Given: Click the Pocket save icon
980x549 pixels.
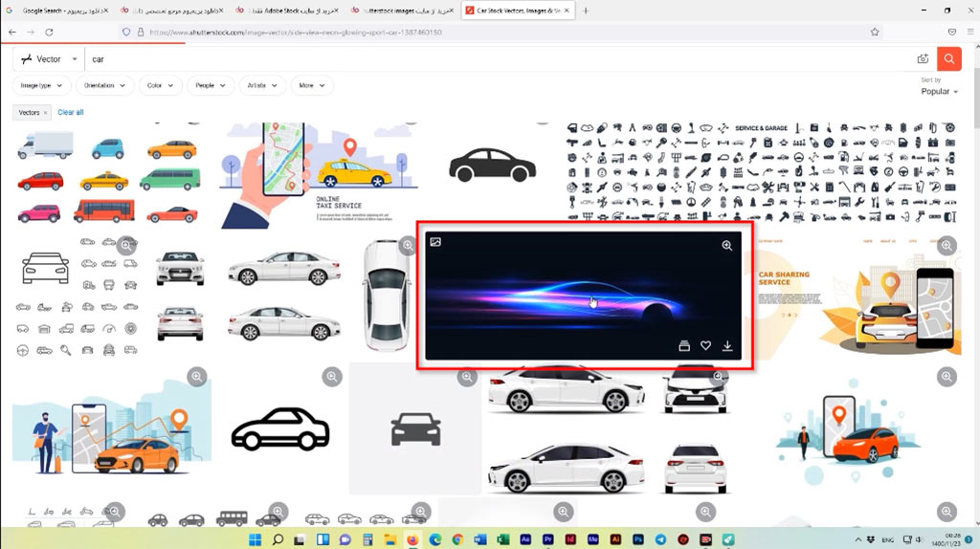Looking at the screenshot, I should [x=952, y=32].
